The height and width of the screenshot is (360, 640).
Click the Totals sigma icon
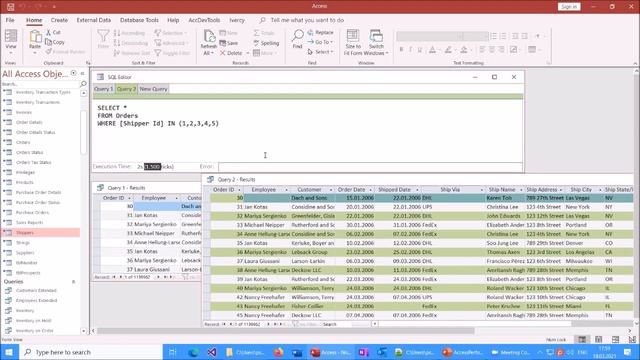256,33
